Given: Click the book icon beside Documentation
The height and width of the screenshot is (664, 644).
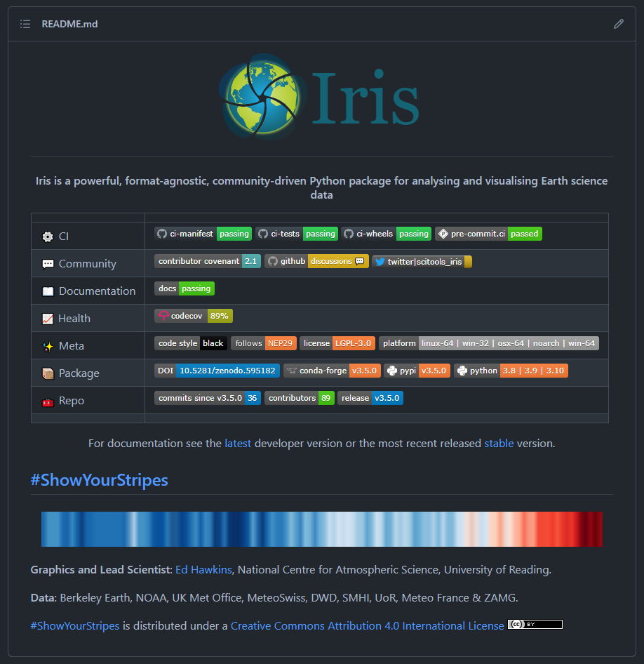Looking at the screenshot, I should click(x=48, y=291).
